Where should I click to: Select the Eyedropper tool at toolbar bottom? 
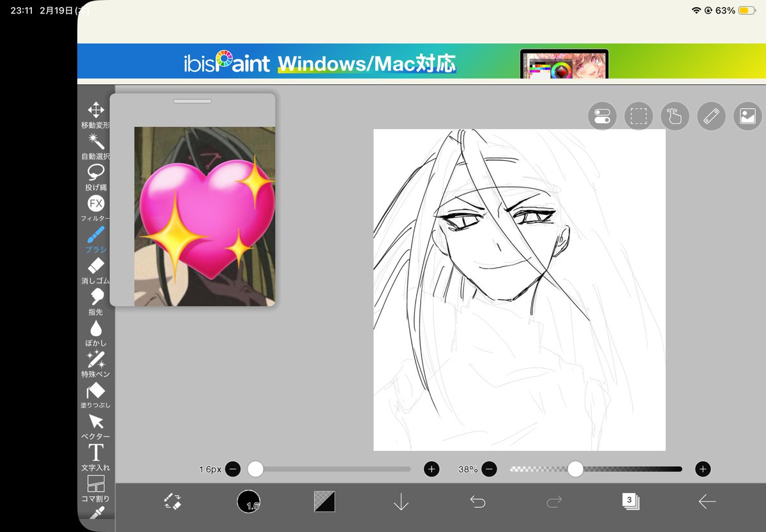(96, 514)
